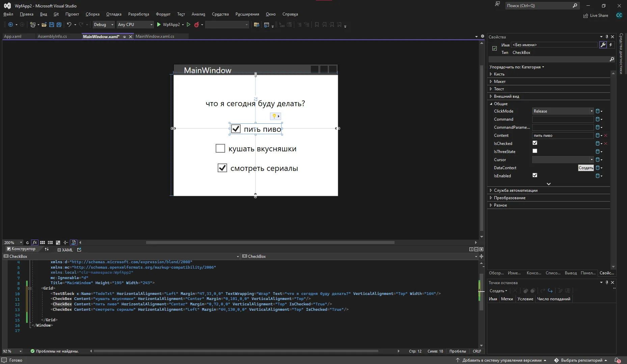Click the reset X next to IsChecked property
The image size is (627, 364).
(x=606, y=144)
